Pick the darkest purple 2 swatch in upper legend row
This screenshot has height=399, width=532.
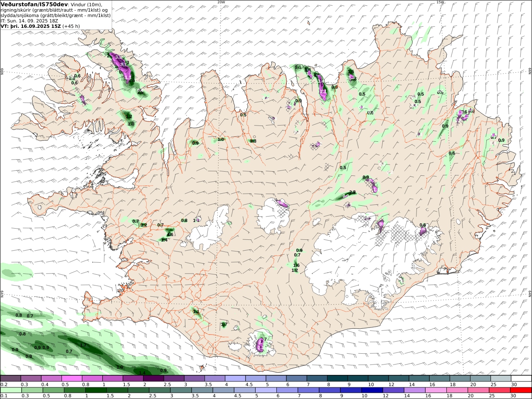(153, 378)
